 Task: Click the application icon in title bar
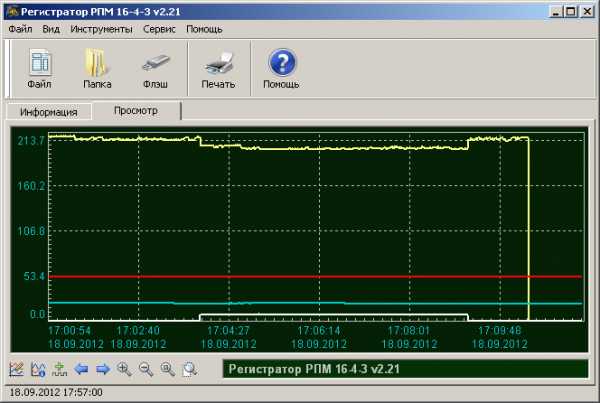(13, 12)
